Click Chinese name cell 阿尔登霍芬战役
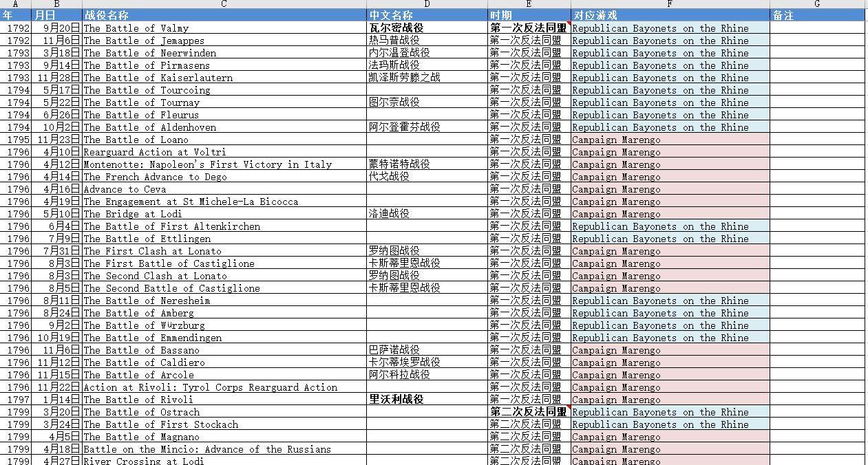 (427, 127)
